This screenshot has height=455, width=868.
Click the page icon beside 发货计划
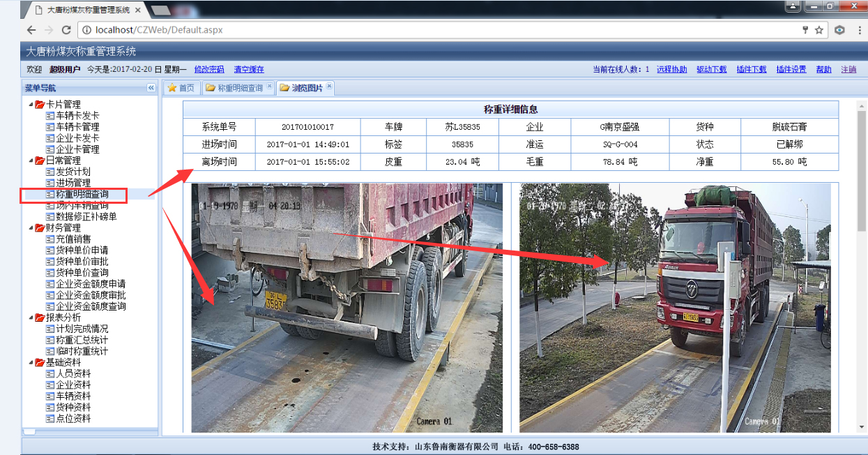point(50,172)
